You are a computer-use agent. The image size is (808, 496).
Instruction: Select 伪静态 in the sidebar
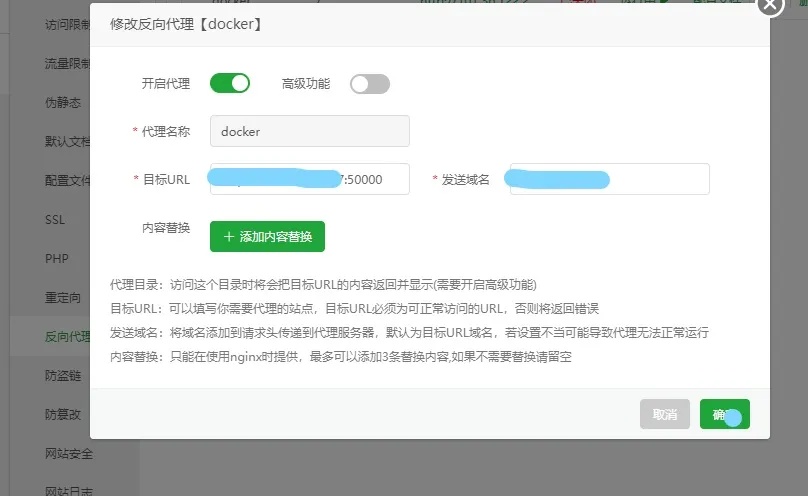pyautogui.click(x=63, y=102)
